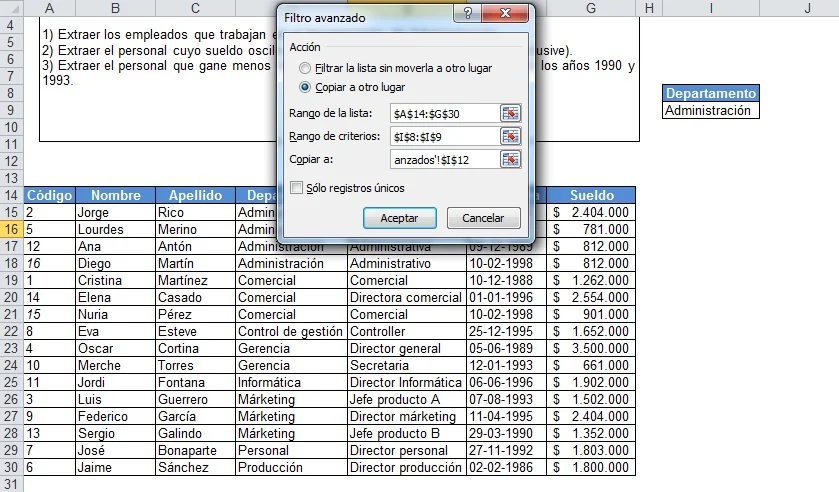839x492 pixels.
Task: Select column G header
Action: (x=591, y=9)
